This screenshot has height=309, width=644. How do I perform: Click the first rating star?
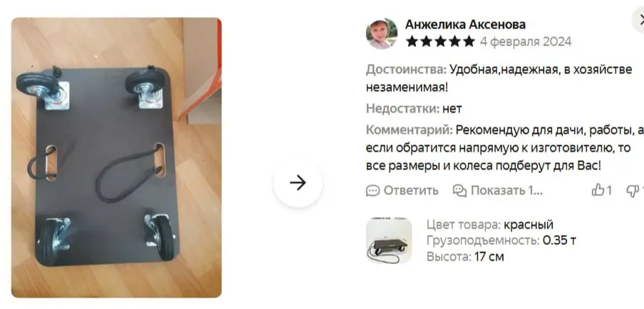[x=412, y=41]
